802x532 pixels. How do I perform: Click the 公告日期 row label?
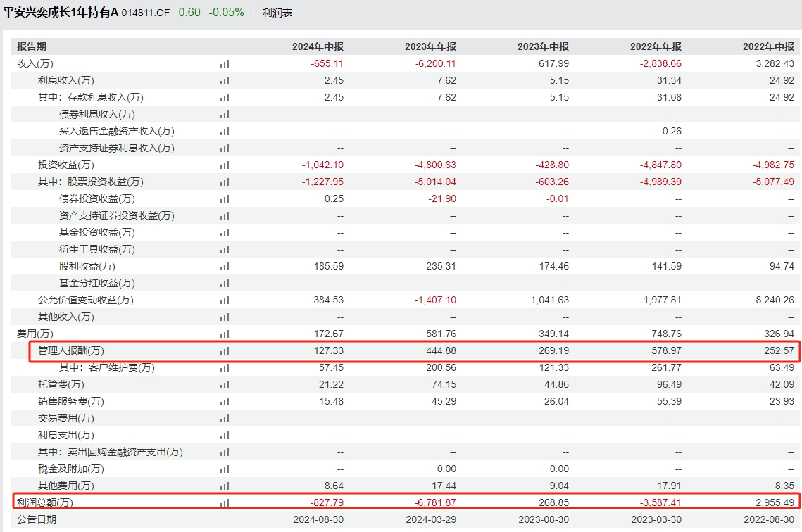click(37, 519)
